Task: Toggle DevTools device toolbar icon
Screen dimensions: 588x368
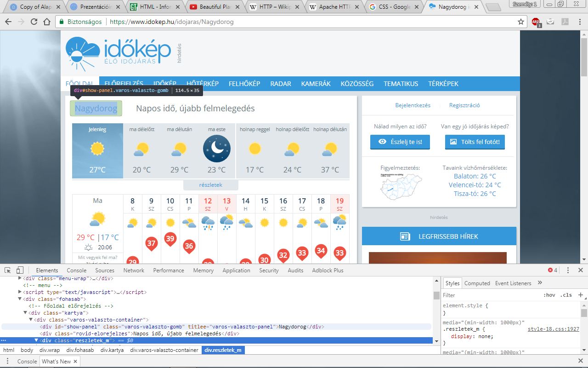Action: [x=20, y=270]
